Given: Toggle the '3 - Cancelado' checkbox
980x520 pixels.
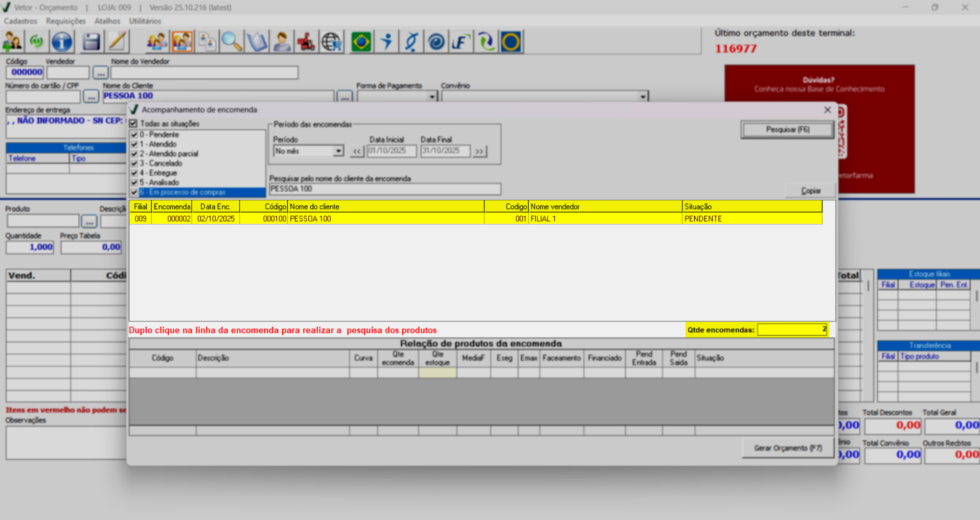Looking at the screenshot, I should coord(134,163).
